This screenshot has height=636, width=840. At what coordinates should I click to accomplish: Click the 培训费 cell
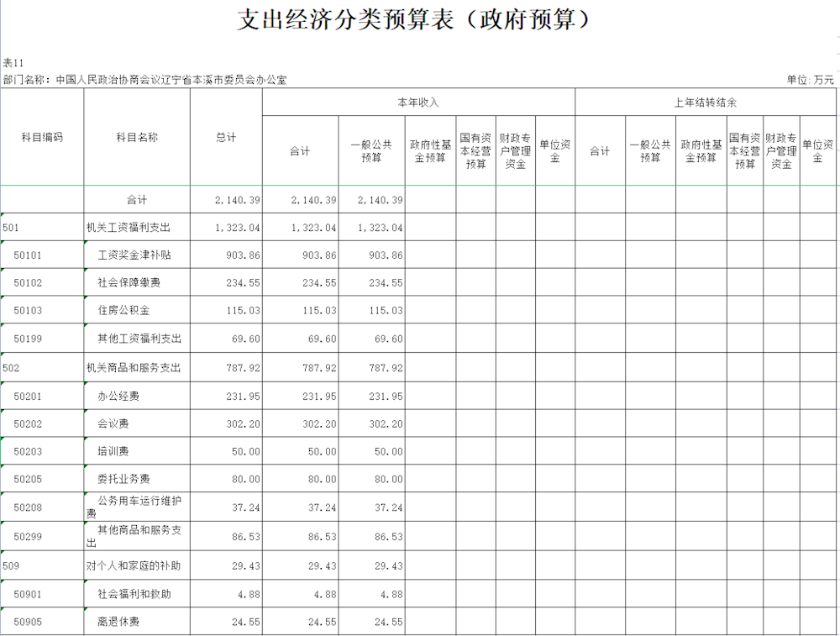point(137,452)
